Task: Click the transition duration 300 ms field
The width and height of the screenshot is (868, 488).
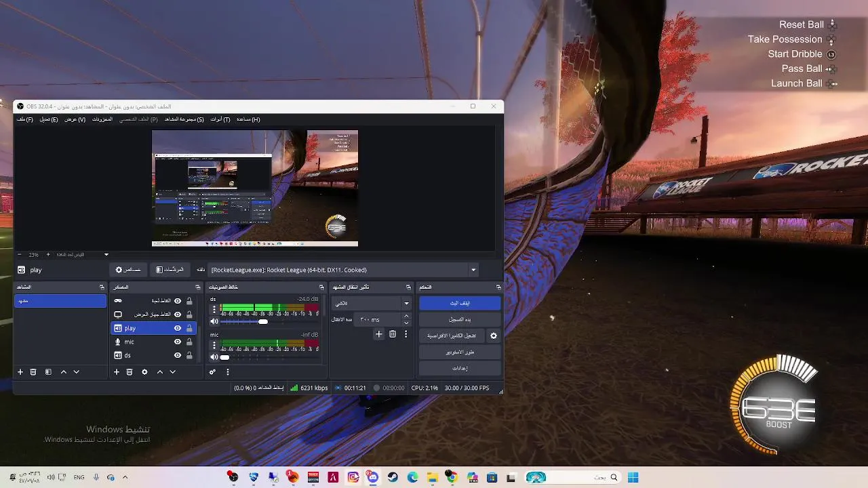Action: pyautogui.click(x=378, y=319)
